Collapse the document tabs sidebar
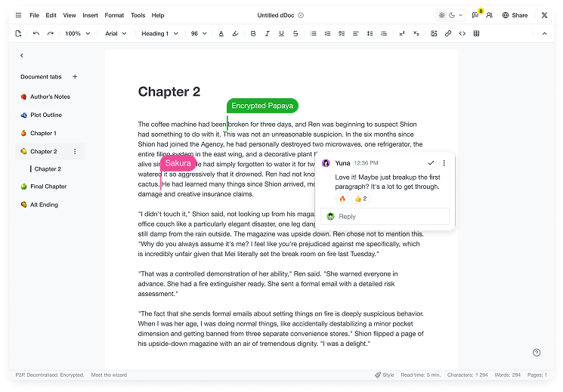Image resolution: width=563 pixels, height=392 pixels. (22, 55)
